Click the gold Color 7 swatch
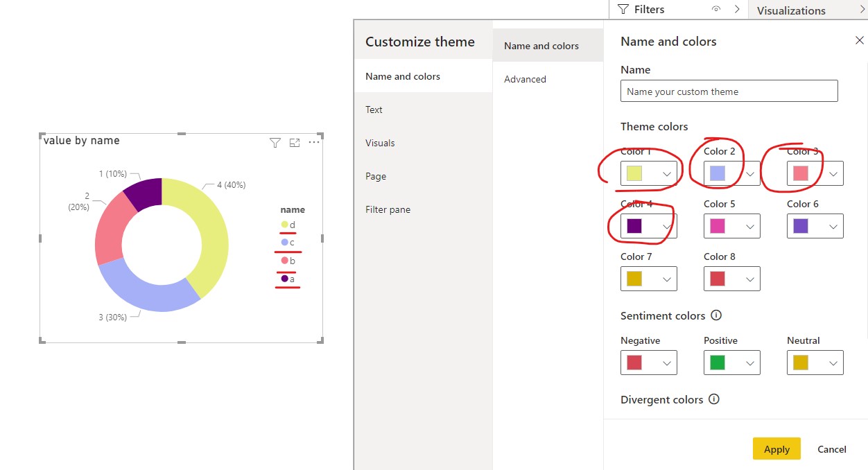 coord(634,279)
